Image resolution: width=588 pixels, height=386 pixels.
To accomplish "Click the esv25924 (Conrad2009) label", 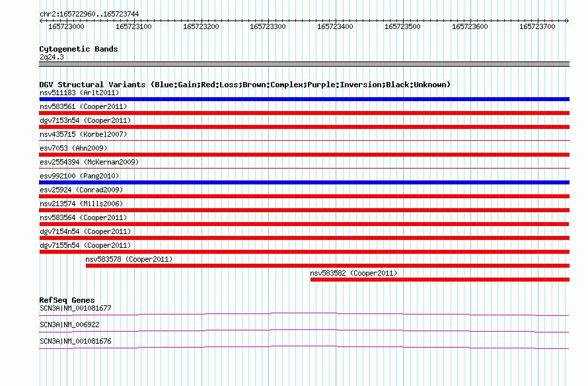I will pyautogui.click(x=81, y=190).
